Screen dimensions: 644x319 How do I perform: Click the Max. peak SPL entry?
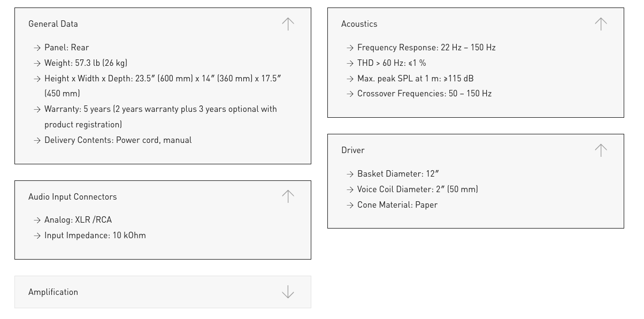click(x=415, y=79)
